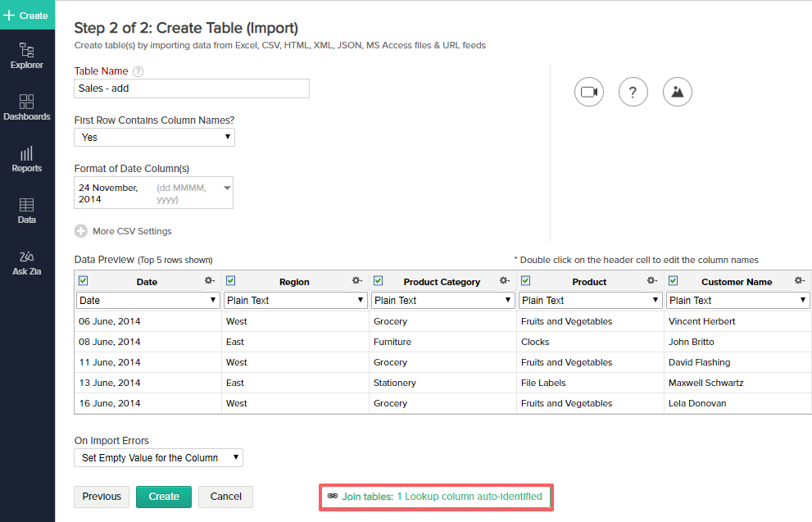Click the green Create button
This screenshot has height=522, width=812.
coord(164,497)
